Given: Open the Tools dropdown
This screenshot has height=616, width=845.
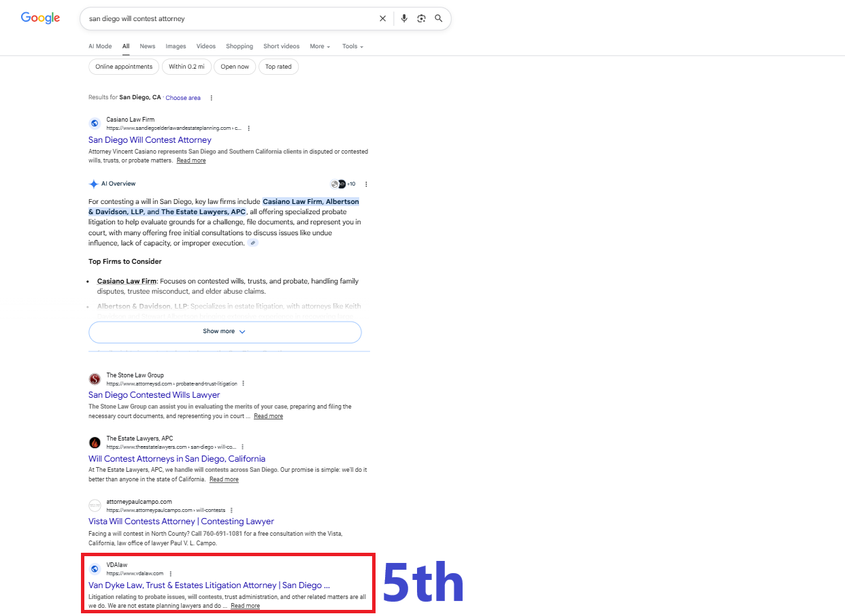Looking at the screenshot, I should click(352, 46).
